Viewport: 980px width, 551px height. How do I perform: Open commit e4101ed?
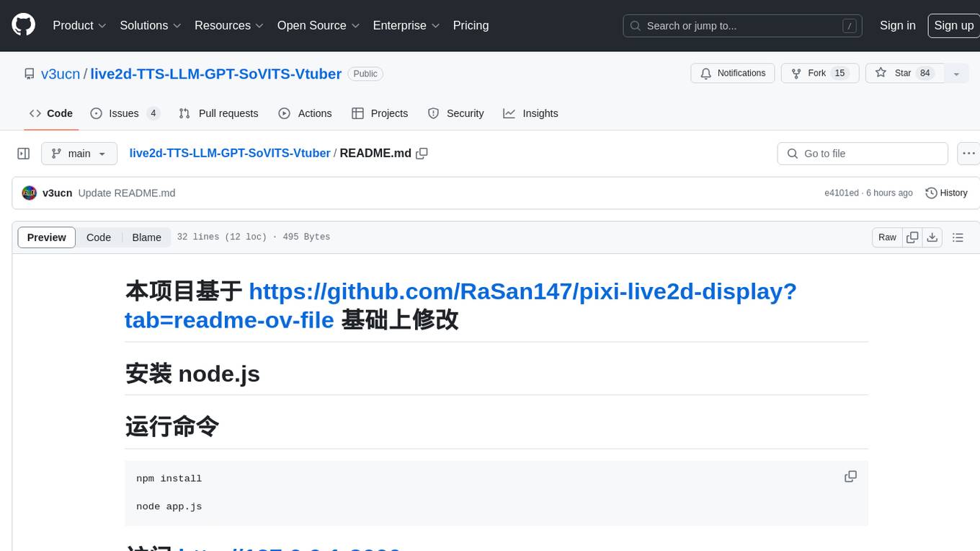(x=842, y=193)
